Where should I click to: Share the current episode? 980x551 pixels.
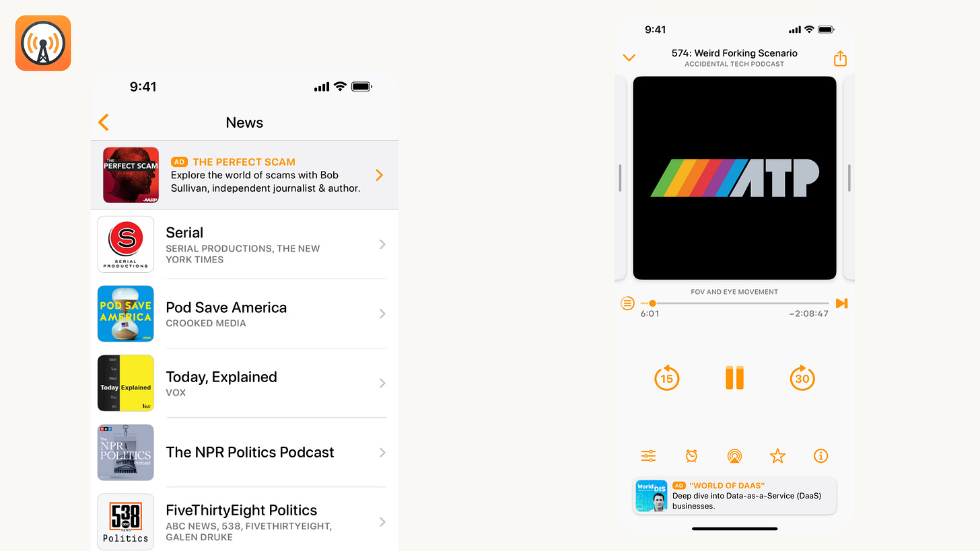point(840,58)
